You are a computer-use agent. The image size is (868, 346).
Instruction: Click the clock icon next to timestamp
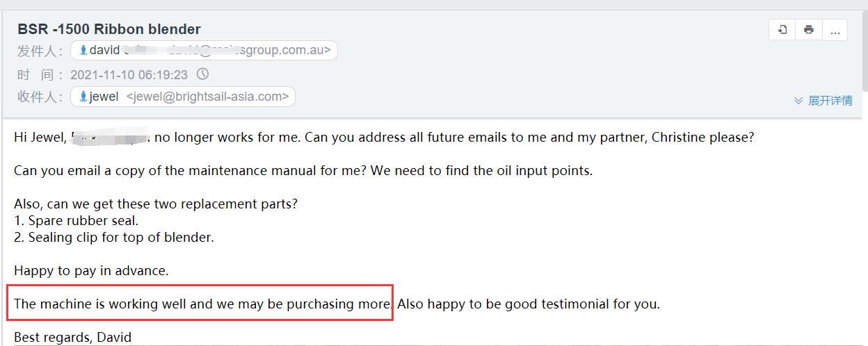(202, 74)
